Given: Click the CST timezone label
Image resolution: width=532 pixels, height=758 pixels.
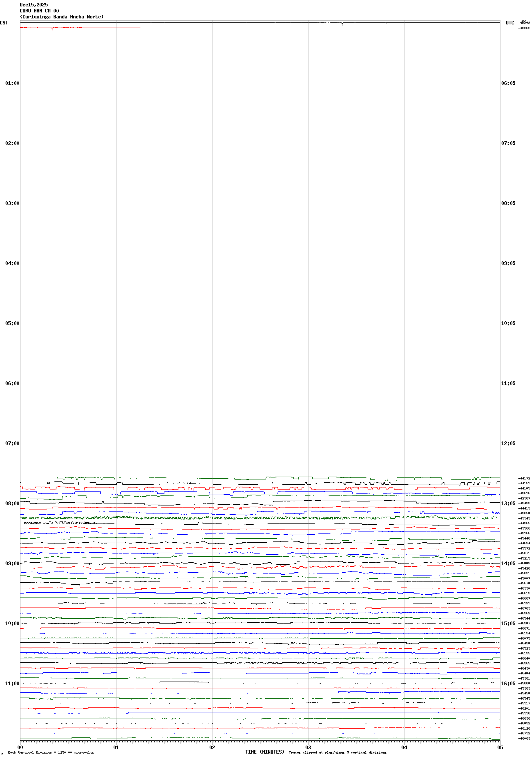Looking at the screenshot, I should (x=4, y=23).
